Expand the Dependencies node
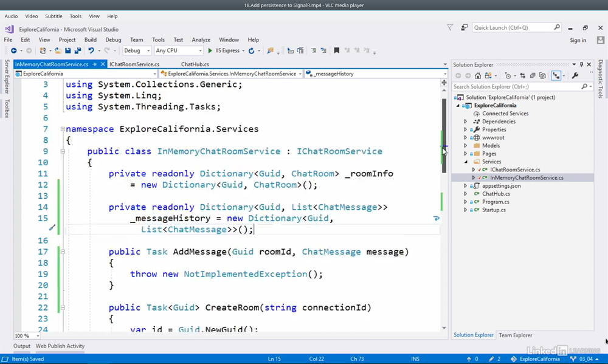 coord(466,122)
